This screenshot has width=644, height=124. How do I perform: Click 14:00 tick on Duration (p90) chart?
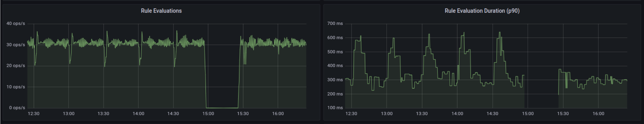pos(457,113)
